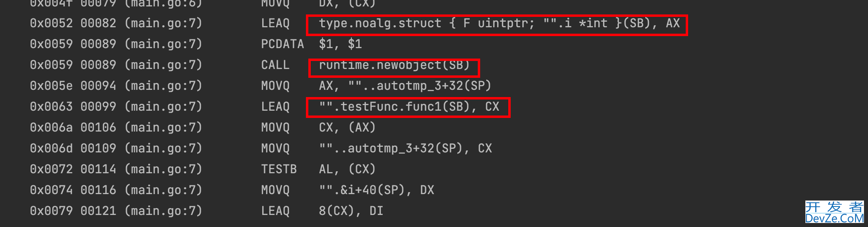Select the PCDATA instruction mnemonic
868x227 pixels.
[283, 44]
